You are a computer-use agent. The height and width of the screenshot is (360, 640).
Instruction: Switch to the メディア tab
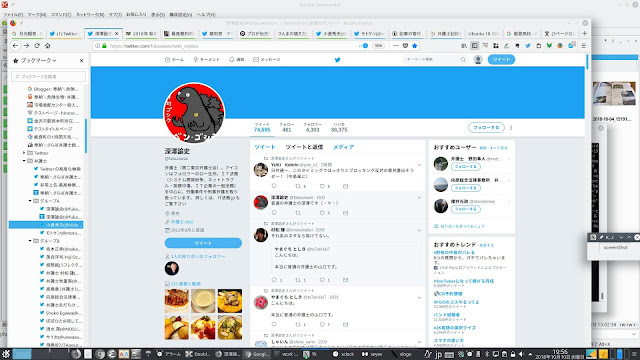point(344,147)
